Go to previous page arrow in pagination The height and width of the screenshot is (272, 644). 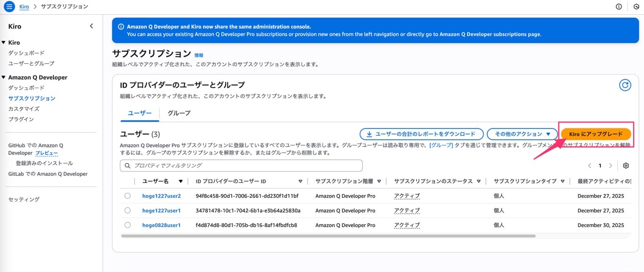click(x=590, y=166)
